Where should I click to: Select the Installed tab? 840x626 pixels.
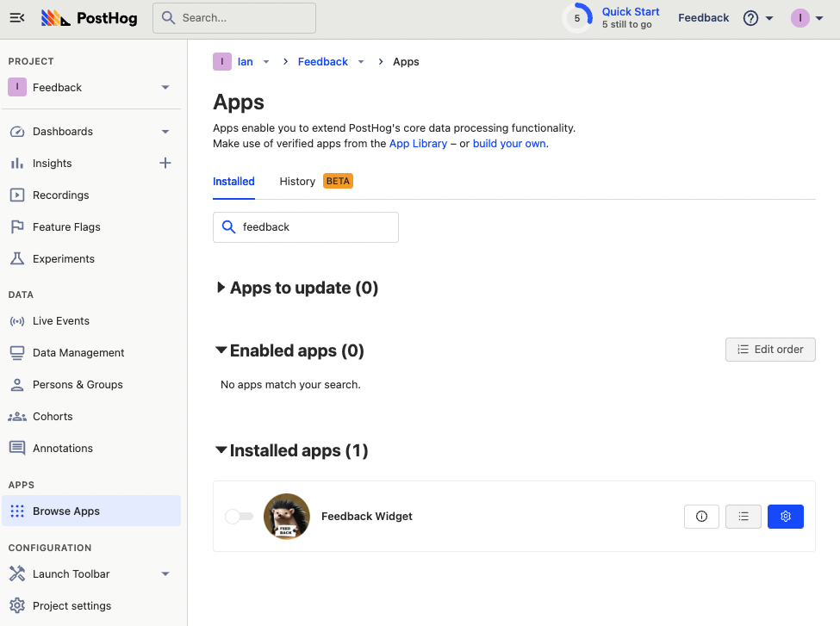coord(233,182)
